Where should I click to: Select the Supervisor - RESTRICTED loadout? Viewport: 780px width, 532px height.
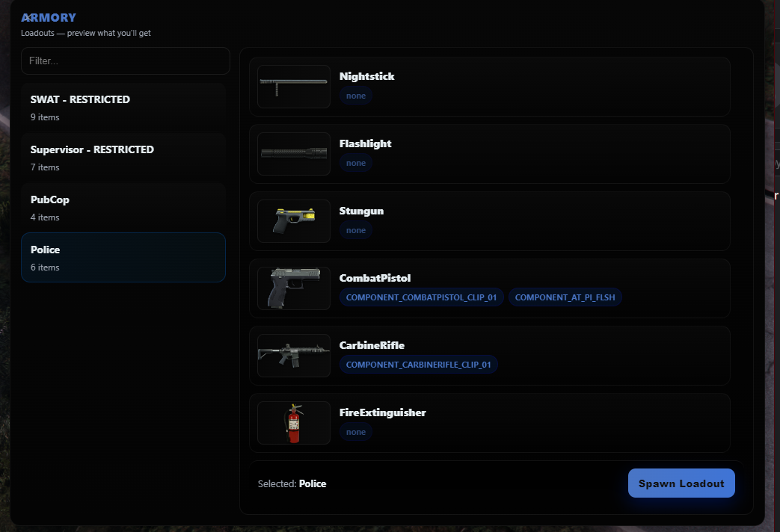click(x=123, y=157)
